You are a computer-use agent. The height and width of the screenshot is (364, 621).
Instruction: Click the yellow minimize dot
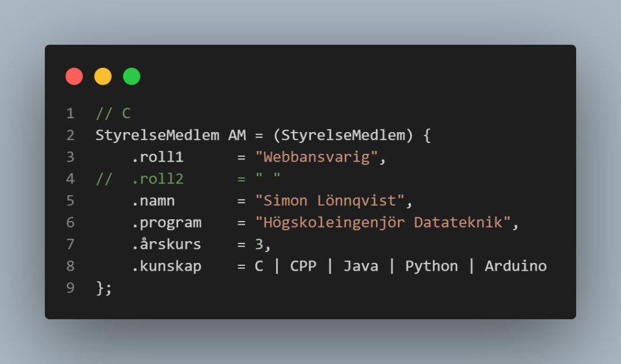pos(103,76)
